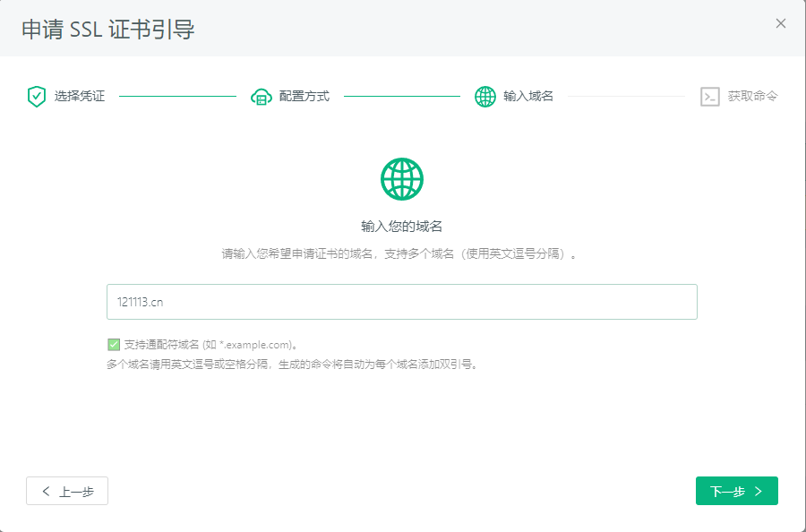
Task: Click the 申请 SSL 证书引导 dialog title
Action: 108,30
